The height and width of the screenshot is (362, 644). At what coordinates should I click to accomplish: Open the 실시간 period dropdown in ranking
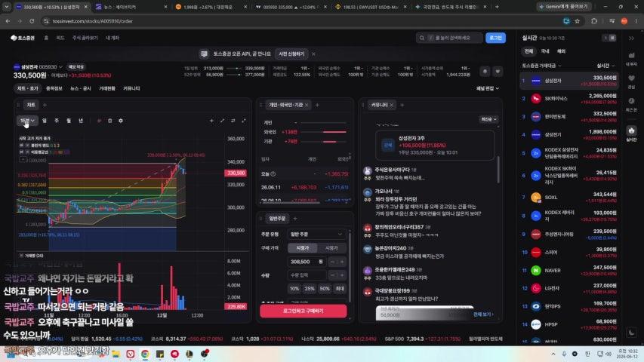605,66
